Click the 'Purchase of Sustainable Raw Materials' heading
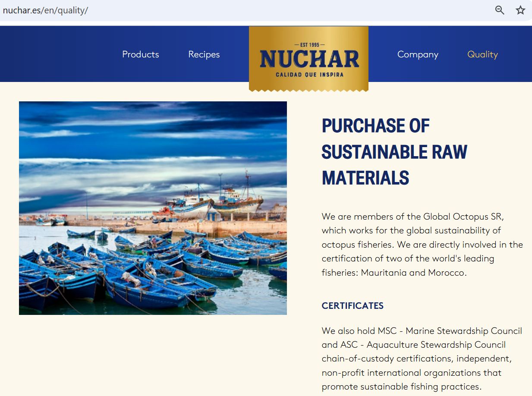 (394, 152)
